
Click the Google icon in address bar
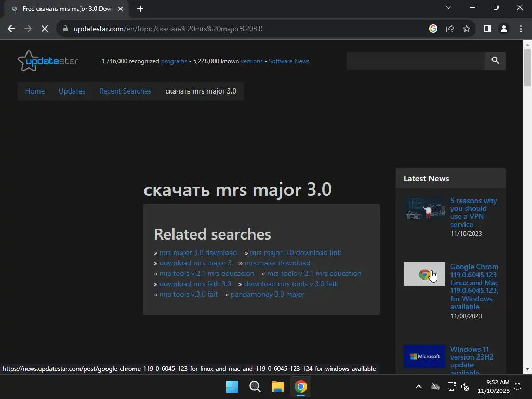433,29
